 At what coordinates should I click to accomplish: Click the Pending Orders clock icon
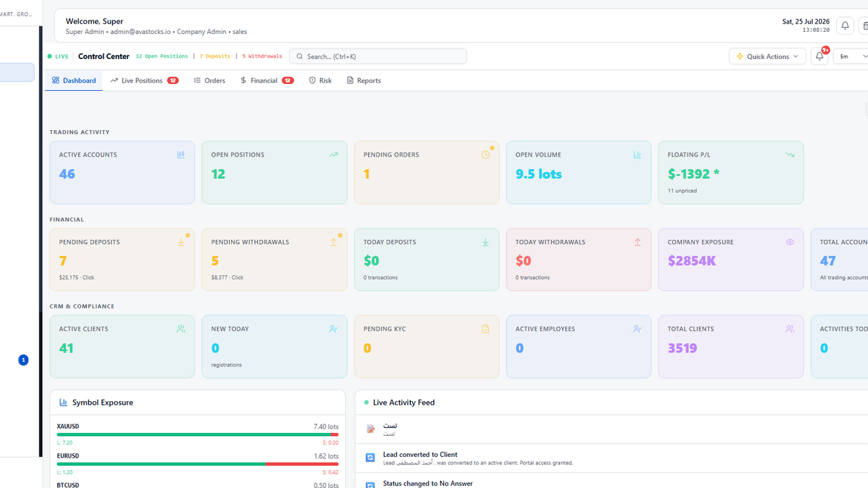click(486, 155)
